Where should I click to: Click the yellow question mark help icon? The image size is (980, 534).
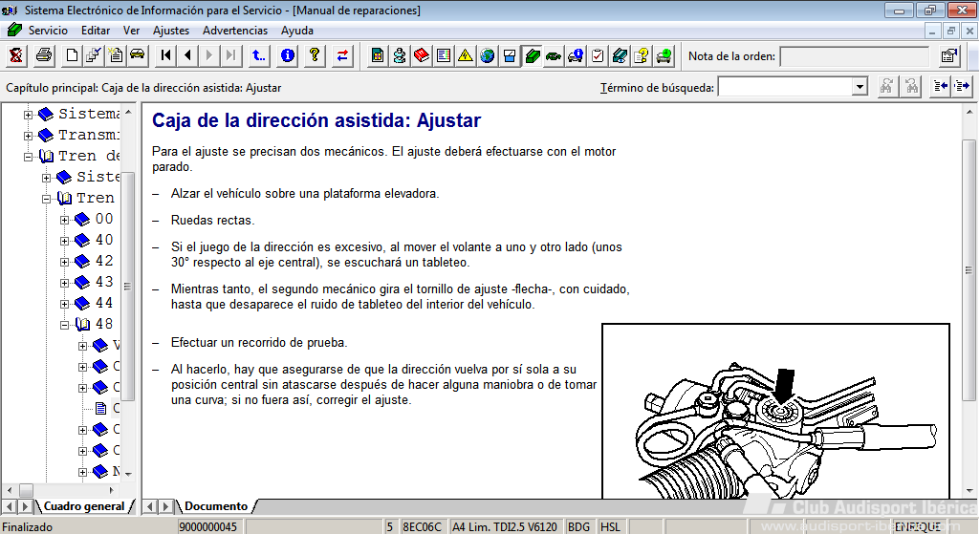point(315,56)
